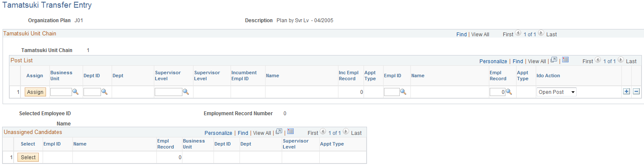Click Find link in Tamatsuki Unit Chain header
Image resolution: width=644 pixels, height=166 pixels.
point(462,35)
